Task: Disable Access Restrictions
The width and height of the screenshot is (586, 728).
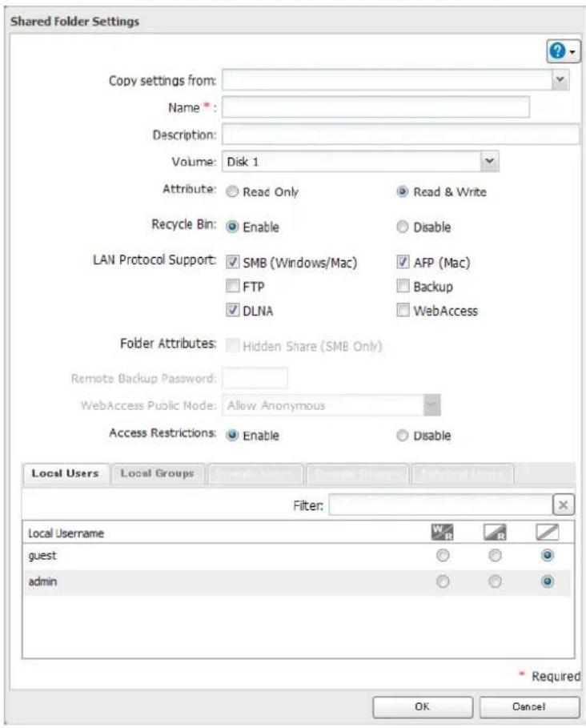Action: click(402, 435)
